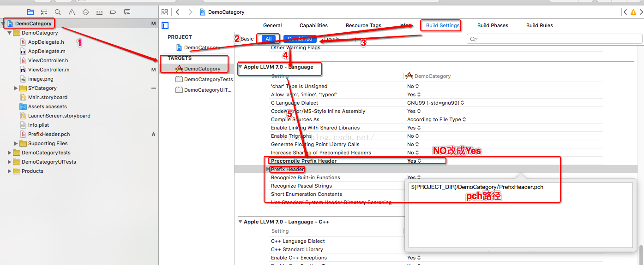Switch to the Capabilities tab

[313, 25]
